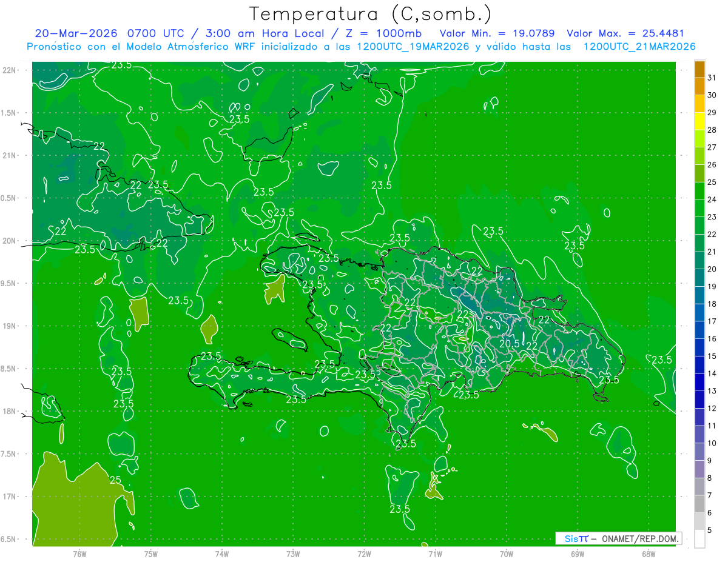Select the 22N latitude axis label
This screenshot has width=728, height=562.
tap(10, 70)
